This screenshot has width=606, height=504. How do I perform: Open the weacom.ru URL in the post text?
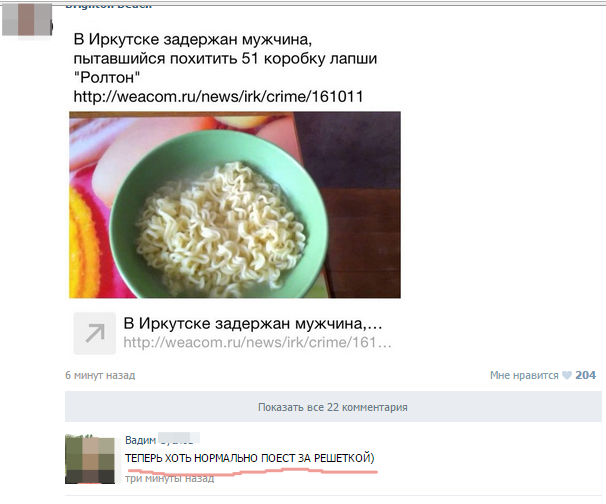(218, 97)
